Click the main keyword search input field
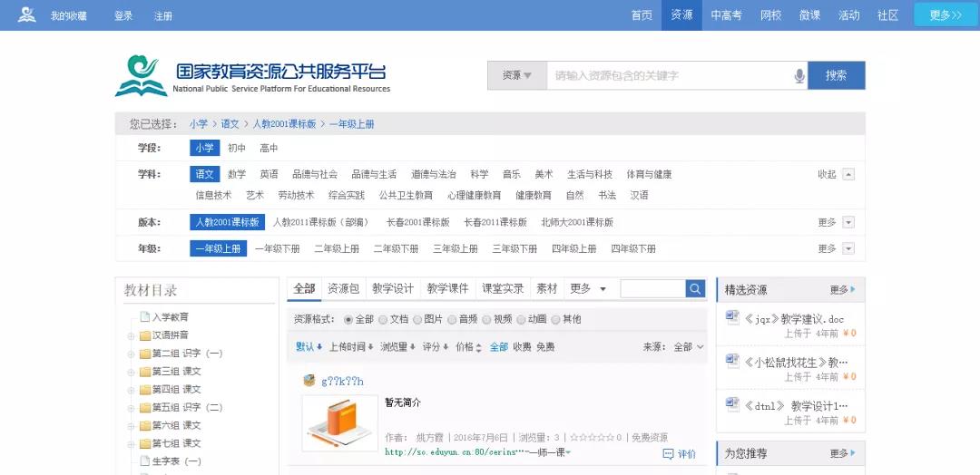This screenshot has height=475, width=980. [669, 75]
